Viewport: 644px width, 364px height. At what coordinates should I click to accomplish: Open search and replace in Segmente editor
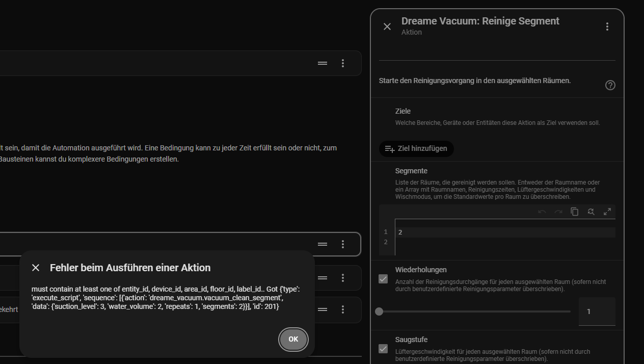click(x=591, y=212)
